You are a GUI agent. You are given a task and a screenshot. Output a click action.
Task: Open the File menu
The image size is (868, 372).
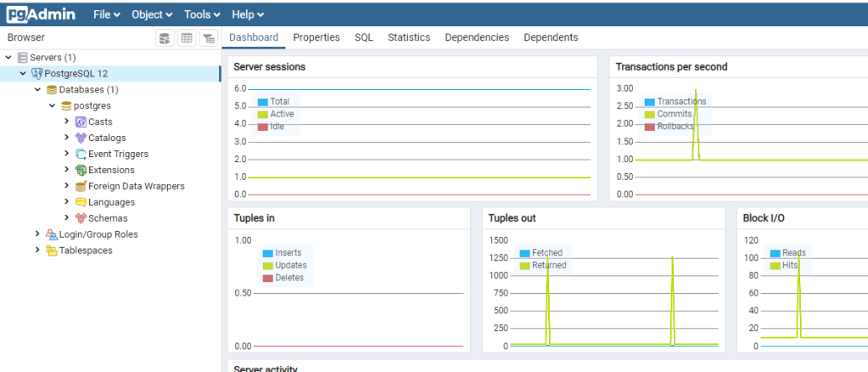[x=106, y=14]
